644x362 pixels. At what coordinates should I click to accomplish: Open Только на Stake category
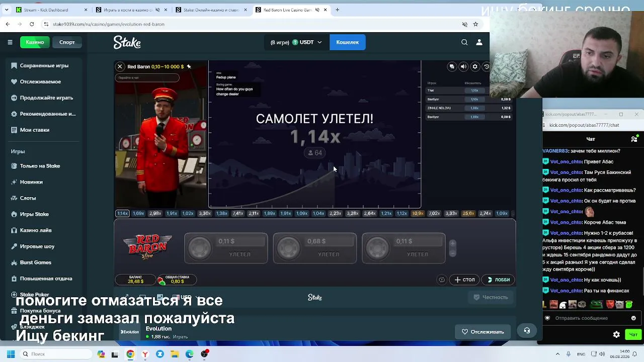pos(43,166)
